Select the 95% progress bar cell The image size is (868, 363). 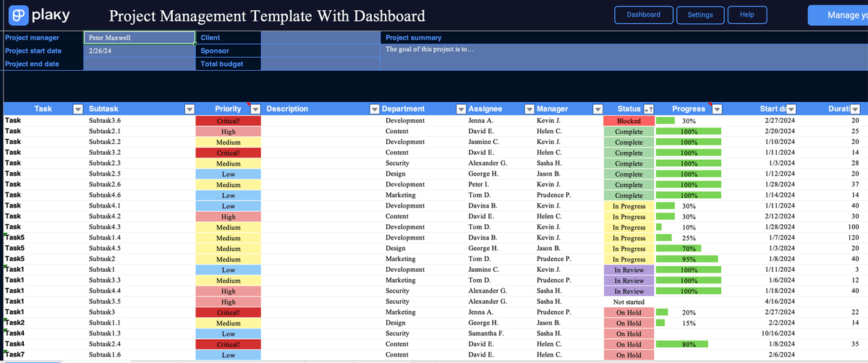pos(688,259)
